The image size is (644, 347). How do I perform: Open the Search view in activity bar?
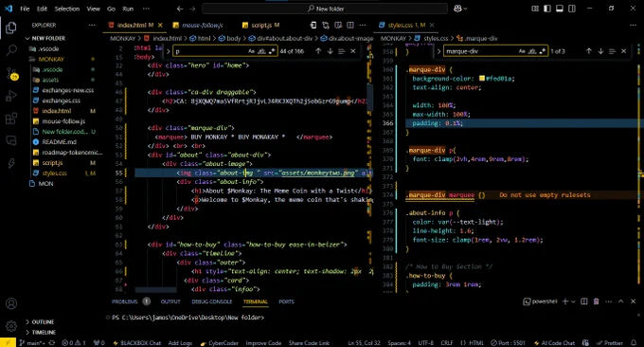coord(11,50)
